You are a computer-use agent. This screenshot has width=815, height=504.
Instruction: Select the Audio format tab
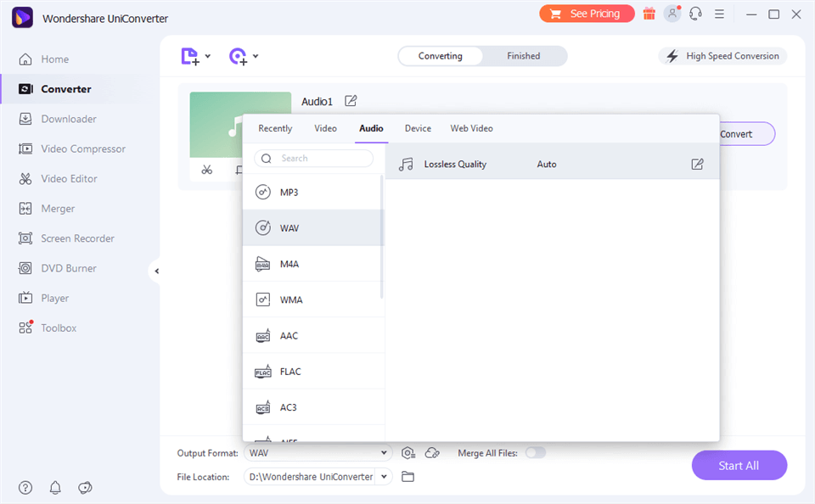click(x=371, y=128)
